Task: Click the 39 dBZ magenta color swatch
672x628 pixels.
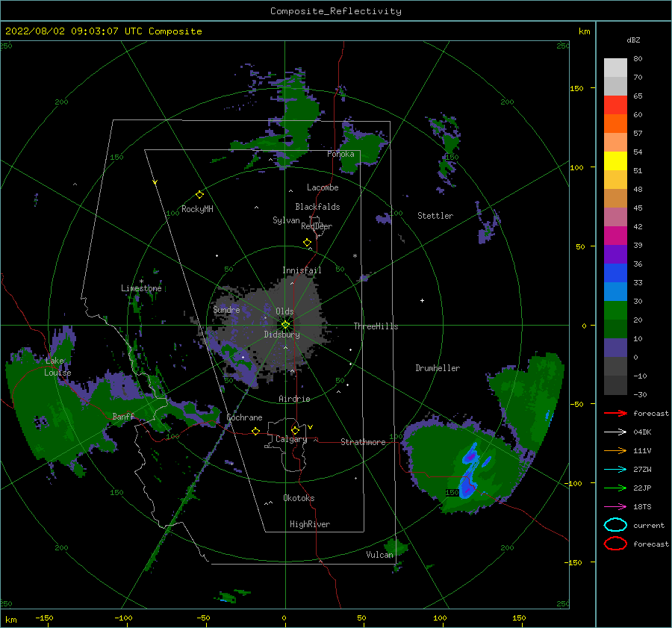Action: click(x=615, y=235)
